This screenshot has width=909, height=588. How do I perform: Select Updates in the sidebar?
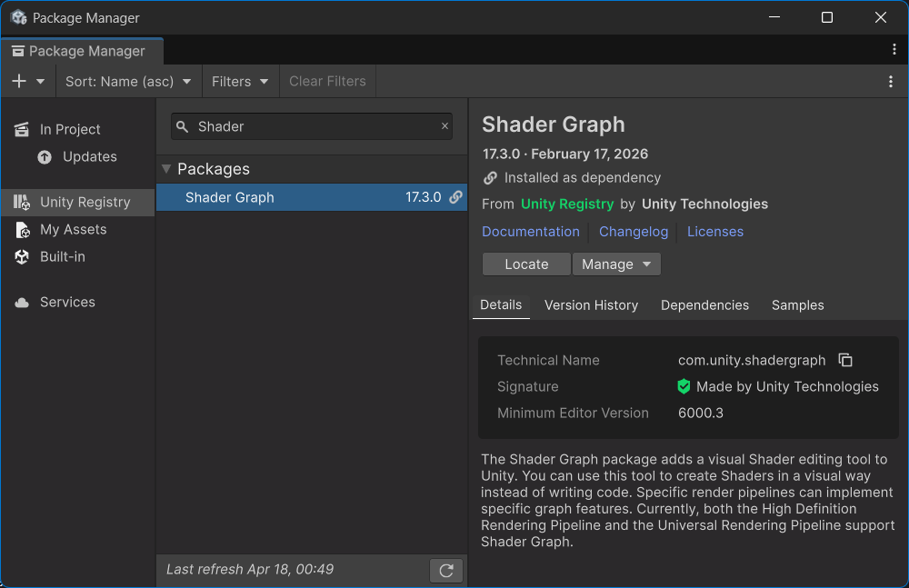pos(77,156)
